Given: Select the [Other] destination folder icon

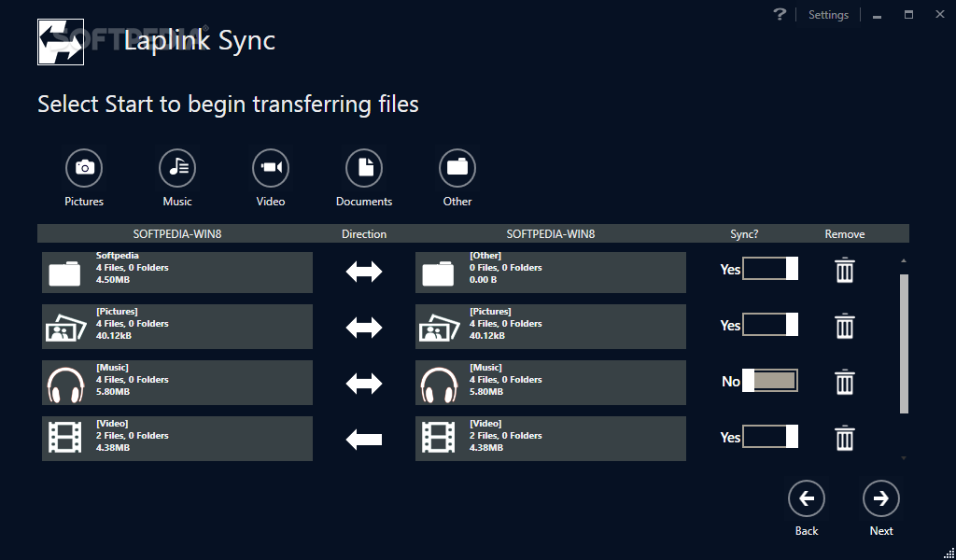Looking at the screenshot, I should tap(438, 273).
